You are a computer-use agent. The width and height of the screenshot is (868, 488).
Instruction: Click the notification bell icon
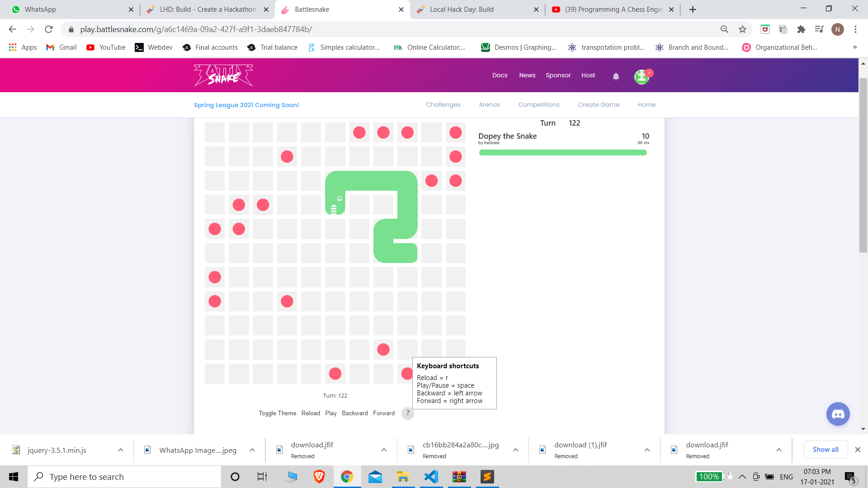tap(616, 76)
